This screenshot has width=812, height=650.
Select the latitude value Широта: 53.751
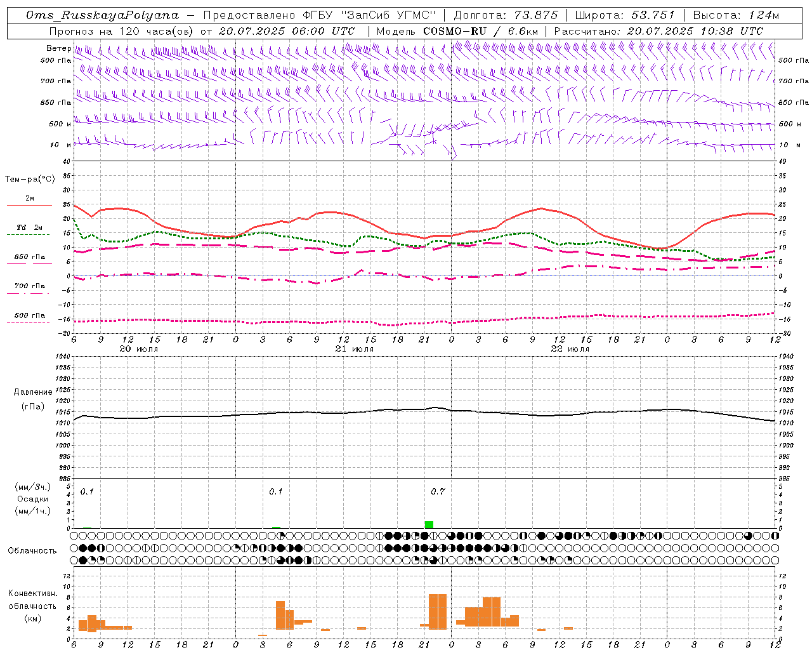(x=624, y=15)
